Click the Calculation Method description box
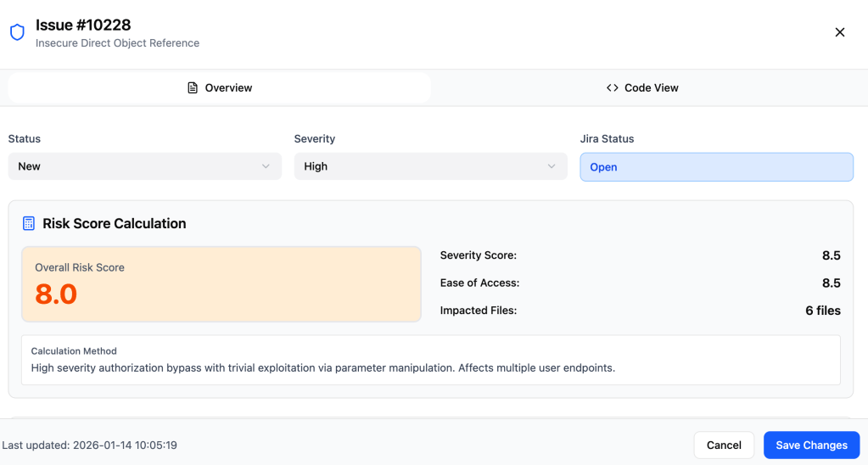The height and width of the screenshot is (465, 868). (x=430, y=360)
